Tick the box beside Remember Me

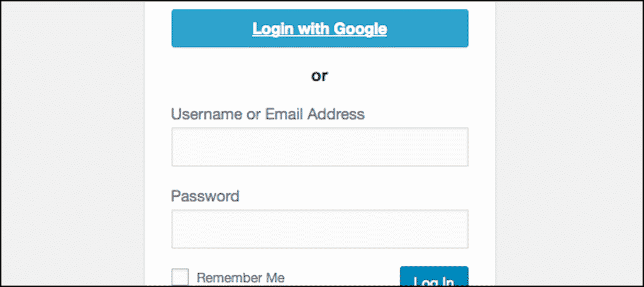[x=180, y=277]
